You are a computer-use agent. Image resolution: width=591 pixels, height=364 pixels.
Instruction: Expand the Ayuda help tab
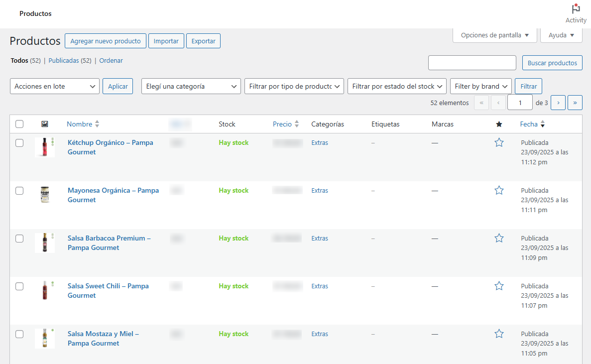click(x=561, y=35)
